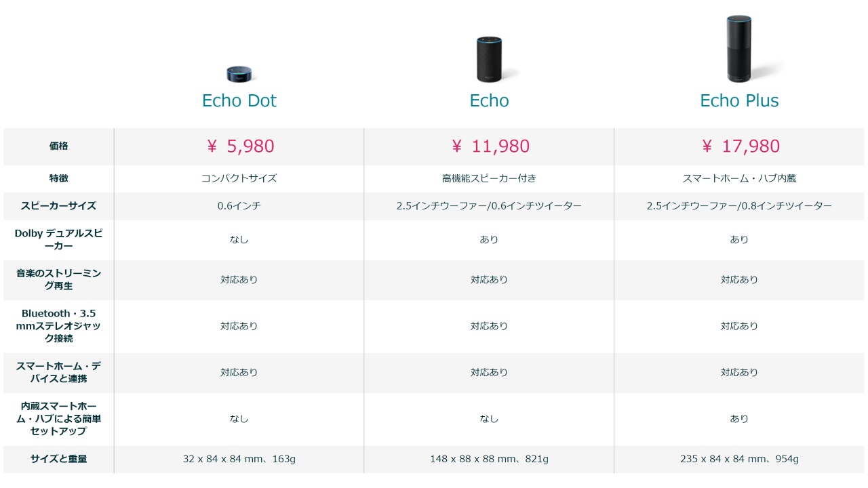Click the サイズと重量 row header
The height and width of the screenshot is (488, 868).
click(x=59, y=459)
